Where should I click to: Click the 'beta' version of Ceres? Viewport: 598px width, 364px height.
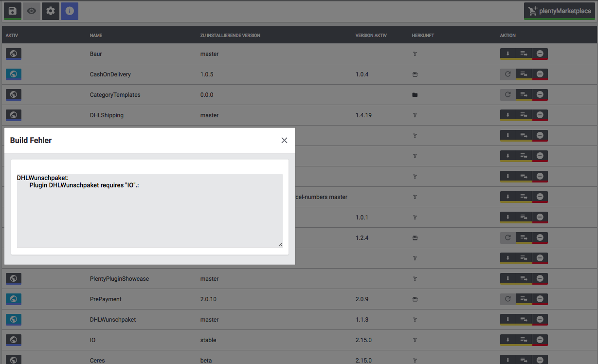[206, 361]
